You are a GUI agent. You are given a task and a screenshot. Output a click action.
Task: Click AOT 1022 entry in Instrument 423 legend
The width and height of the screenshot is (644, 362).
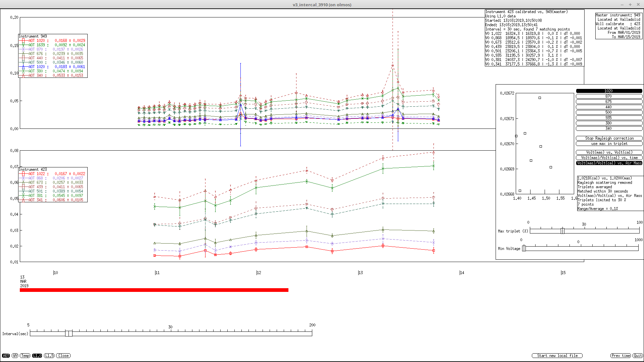pos(53,174)
